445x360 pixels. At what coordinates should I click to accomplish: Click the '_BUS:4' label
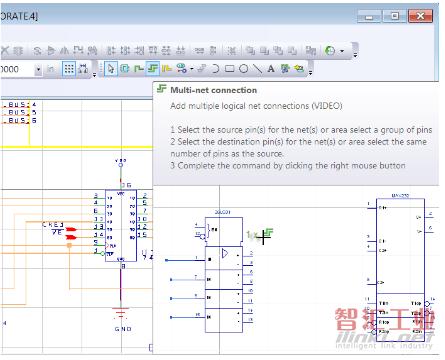coord(19,104)
